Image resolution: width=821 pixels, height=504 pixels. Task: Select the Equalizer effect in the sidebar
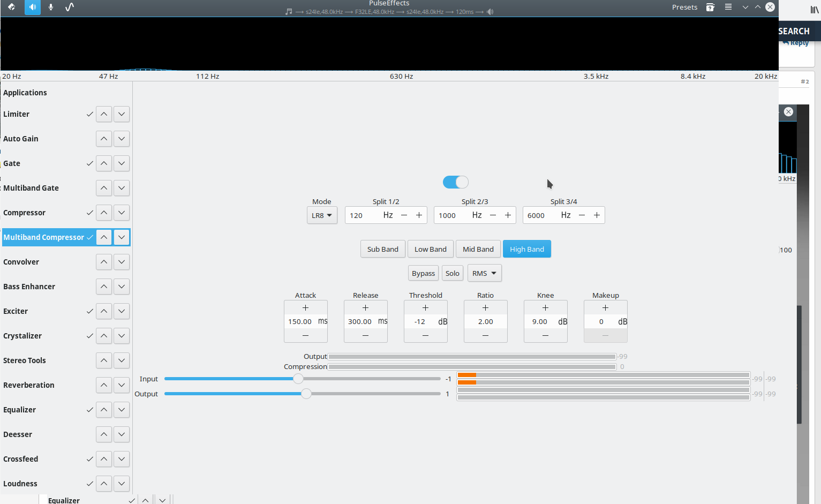(19, 410)
